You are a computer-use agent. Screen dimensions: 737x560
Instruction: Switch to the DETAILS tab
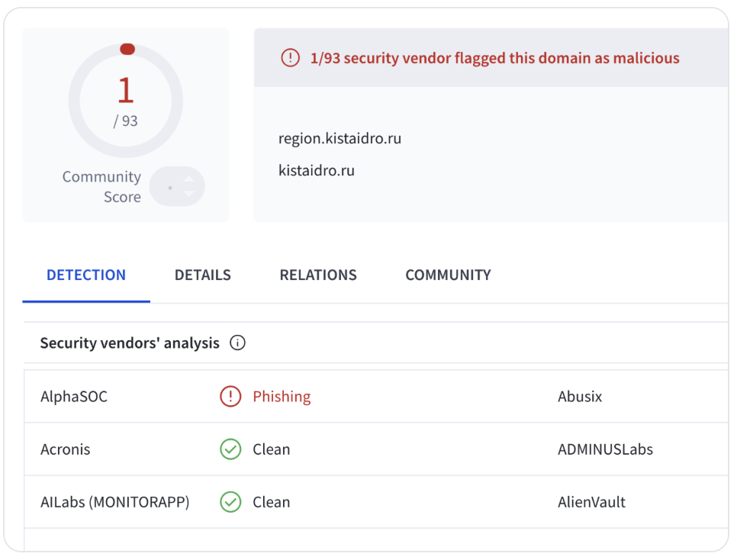tap(203, 275)
